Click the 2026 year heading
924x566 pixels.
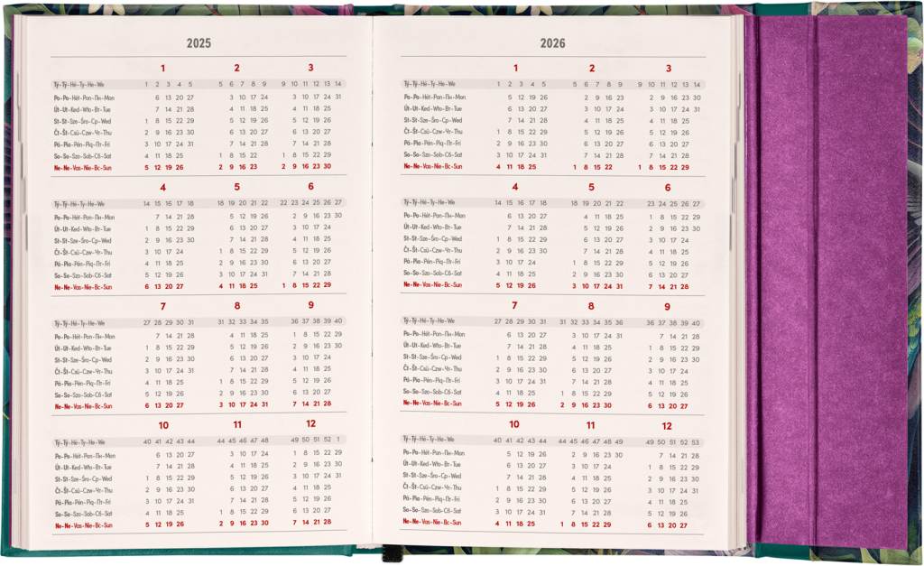(x=553, y=43)
